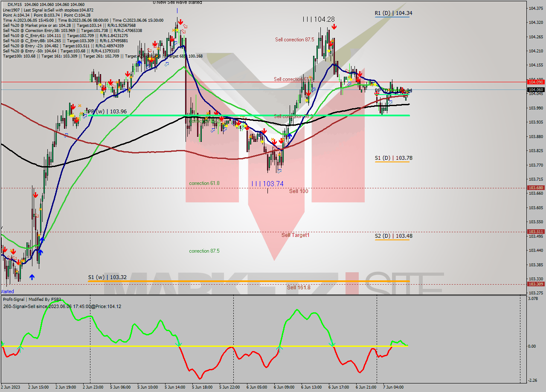Click the 2 Jun 15:00 time axis label

pyautogui.click(x=38, y=387)
